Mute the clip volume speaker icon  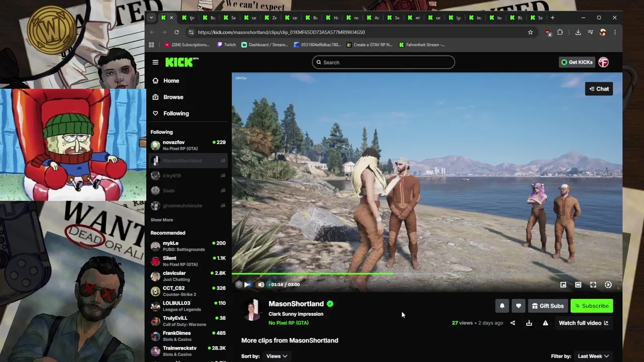[261, 285]
